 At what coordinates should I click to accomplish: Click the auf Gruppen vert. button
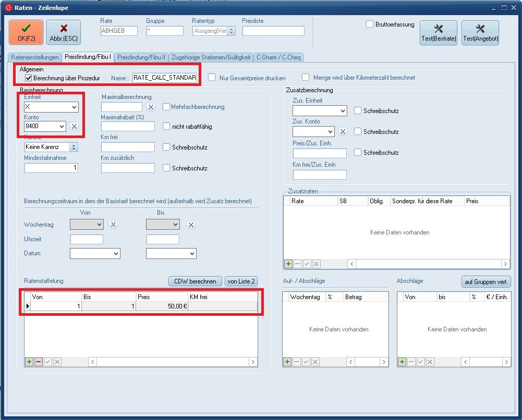[x=486, y=281]
